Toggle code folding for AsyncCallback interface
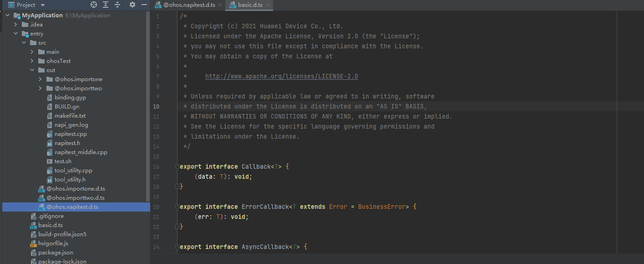The width and height of the screenshot is (644, 264). point(177,247)
